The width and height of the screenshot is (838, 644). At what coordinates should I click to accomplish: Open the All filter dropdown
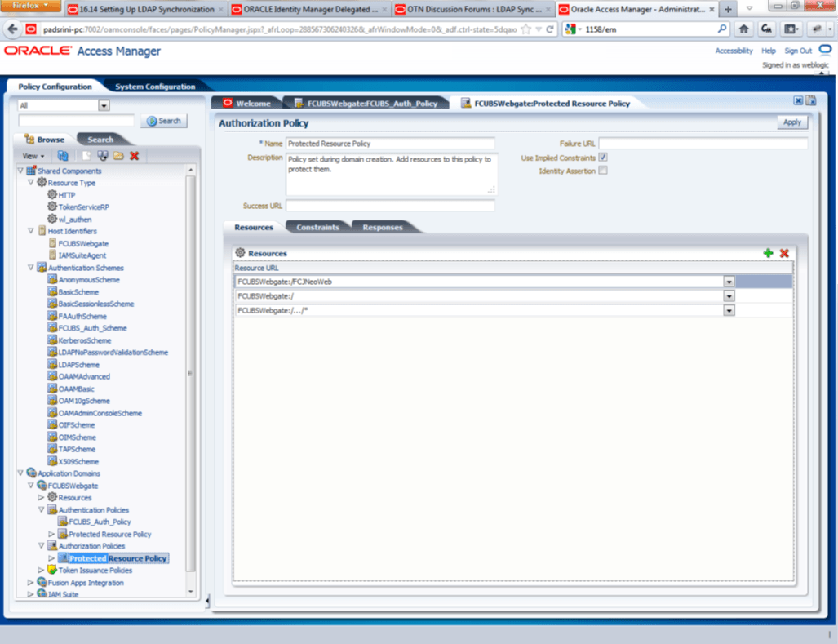104,105
